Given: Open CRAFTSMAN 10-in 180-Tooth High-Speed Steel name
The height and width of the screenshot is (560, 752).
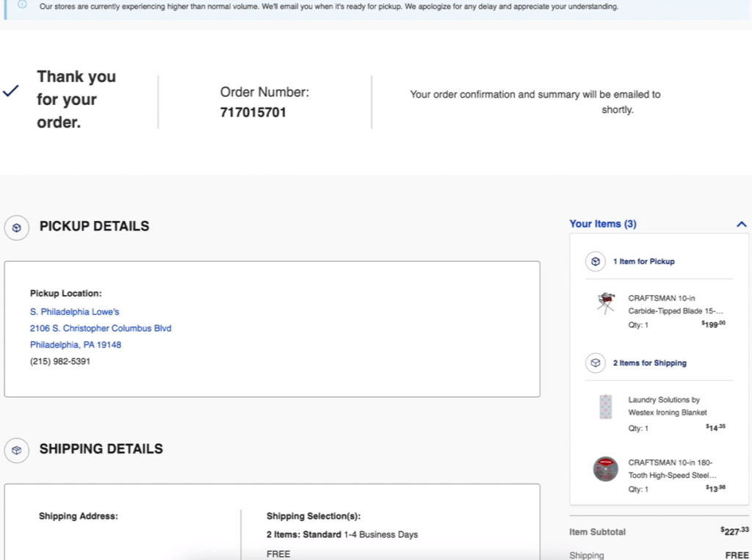Looking at the screenshot, I should (x=673, y=469).
